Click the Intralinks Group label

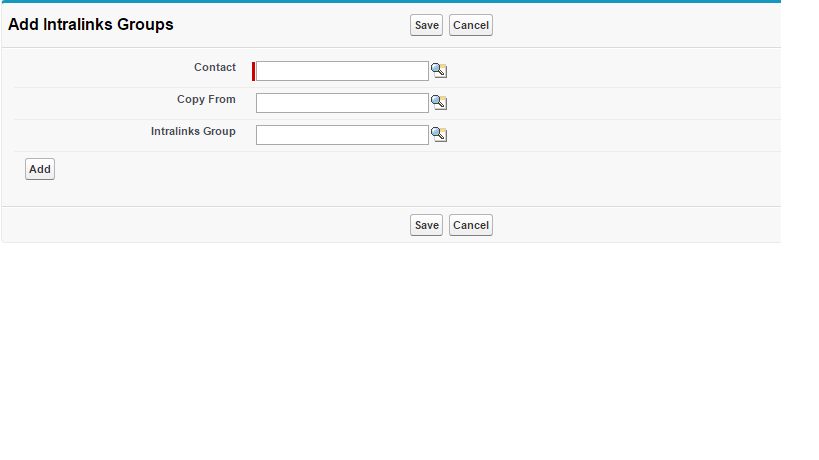click(193, 131)
